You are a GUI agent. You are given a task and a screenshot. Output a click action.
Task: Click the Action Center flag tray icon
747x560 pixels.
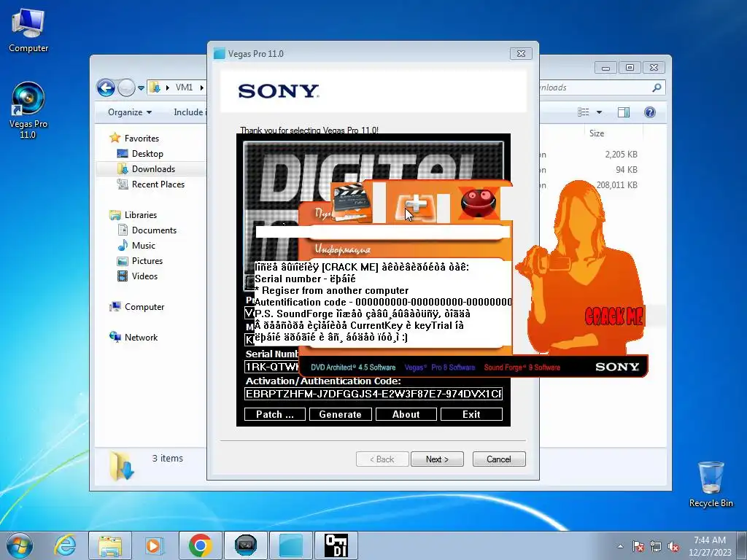tap(638, 546)
